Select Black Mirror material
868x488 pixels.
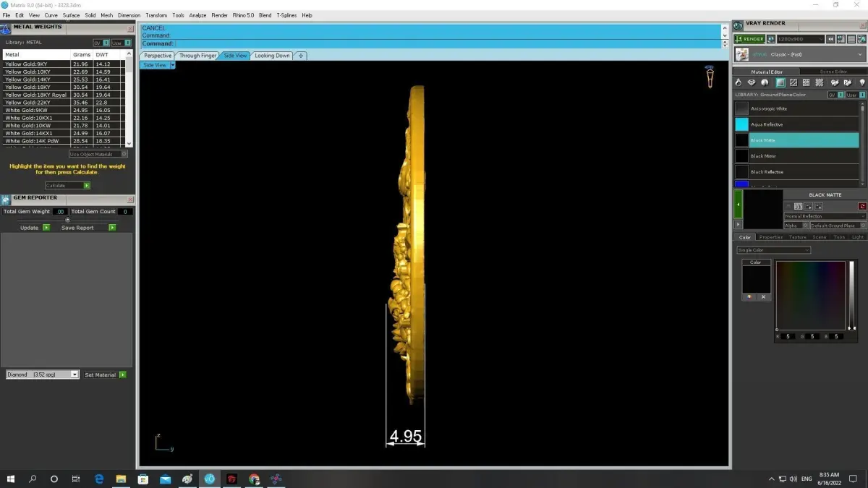point(796,155)
